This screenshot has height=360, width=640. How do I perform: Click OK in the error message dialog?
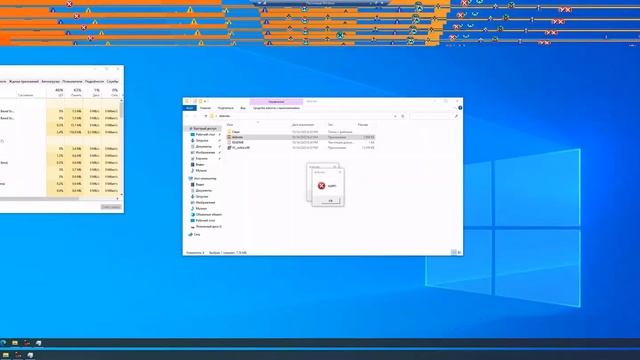tap(331, 200)
